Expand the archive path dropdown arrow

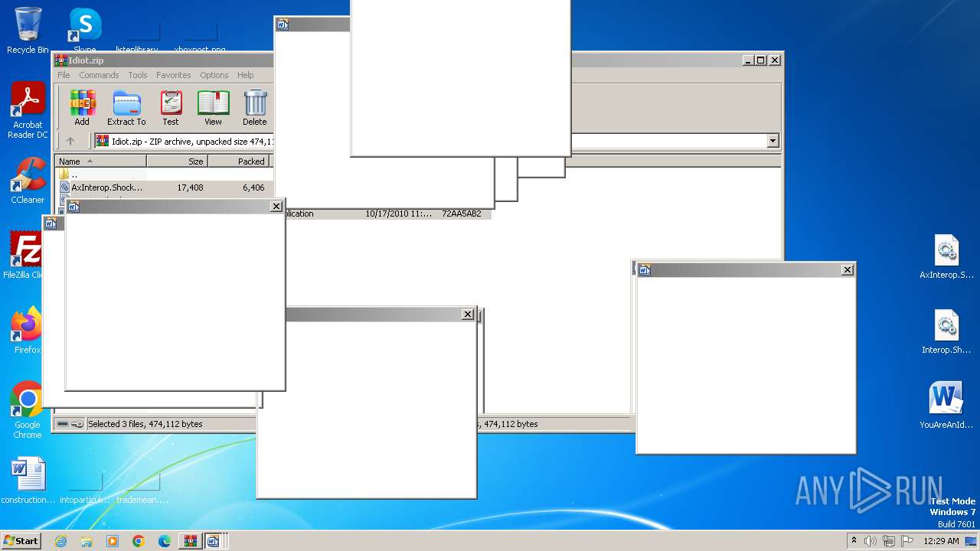[x=773, y=141]
